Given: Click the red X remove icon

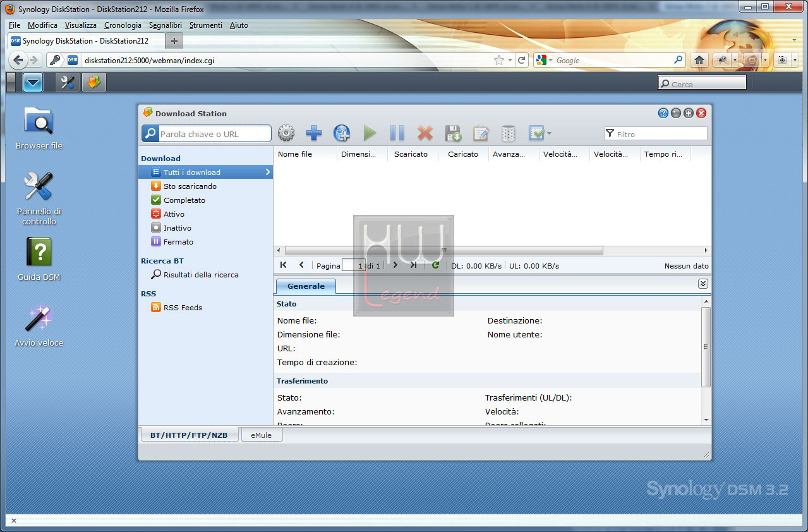Looking at the screenshot, I should pos(425,133).
